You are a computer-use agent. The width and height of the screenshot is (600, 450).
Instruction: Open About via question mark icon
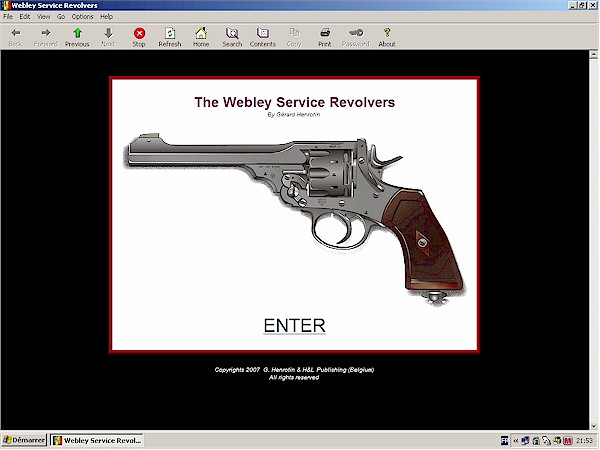pos(387,33)
